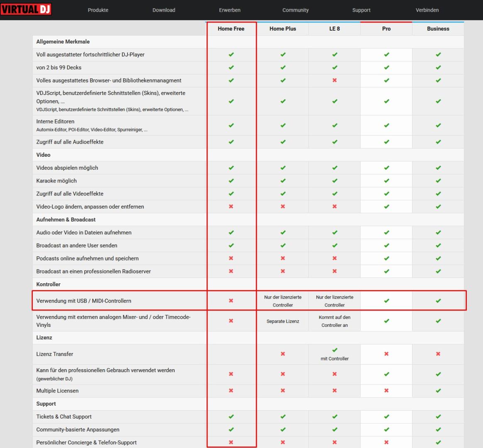Click the Home Plus red X for Podcasts online

point(283,258)
